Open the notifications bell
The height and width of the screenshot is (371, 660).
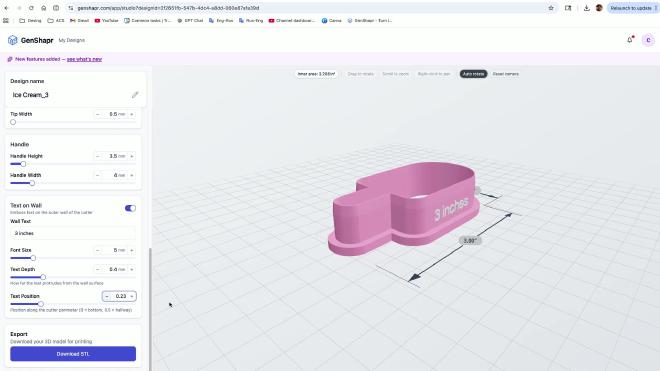[x=630, y=40]
